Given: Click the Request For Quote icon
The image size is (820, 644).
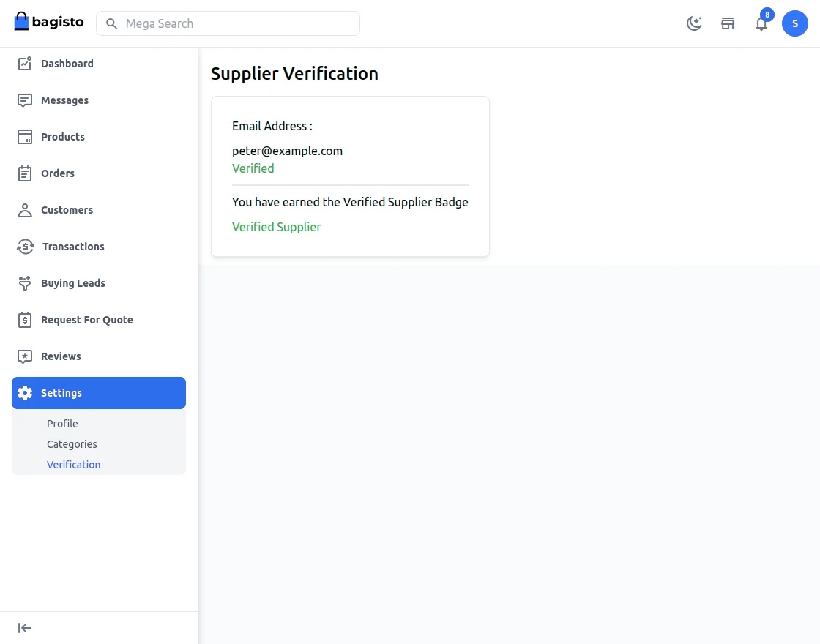Looking at the screenshot, I should [x=25, y=320].
